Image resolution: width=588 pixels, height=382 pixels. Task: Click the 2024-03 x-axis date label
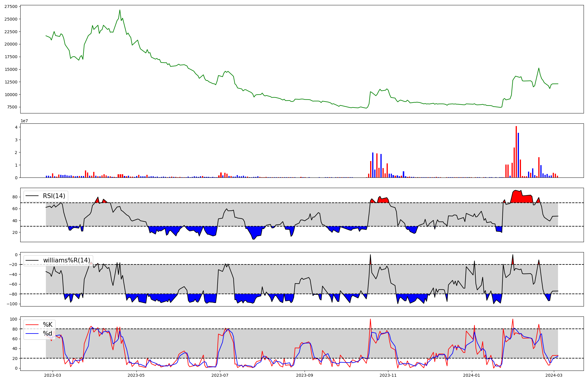coord(554,375)
